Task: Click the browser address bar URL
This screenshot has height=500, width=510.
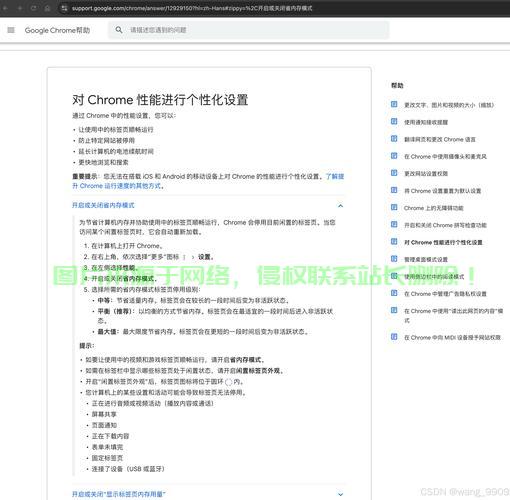Action: [192, 8]
